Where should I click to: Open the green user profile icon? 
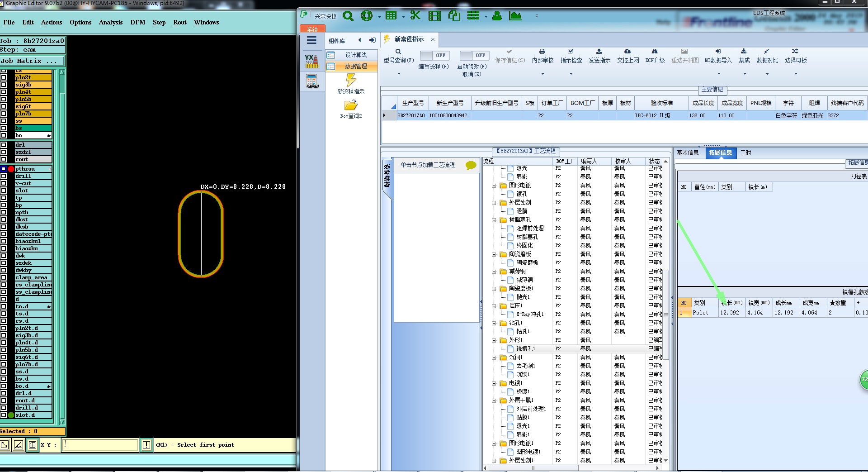(x=497, y=16)
